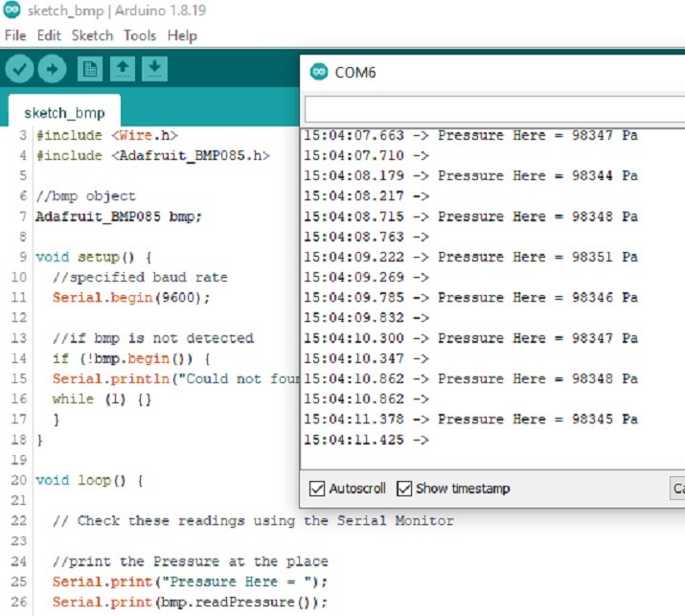Click the COM6 window Arduino icon

pyautogui.click(x=319, y=72)
